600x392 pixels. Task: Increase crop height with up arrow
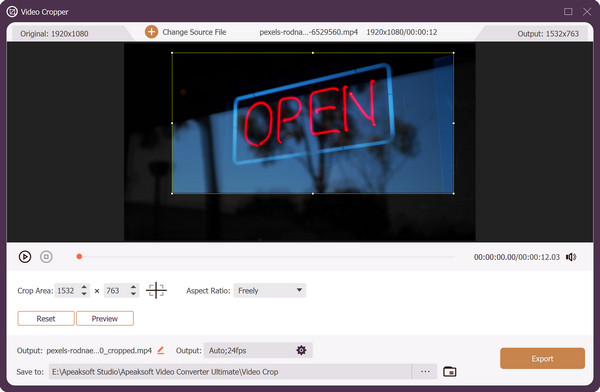133,287
